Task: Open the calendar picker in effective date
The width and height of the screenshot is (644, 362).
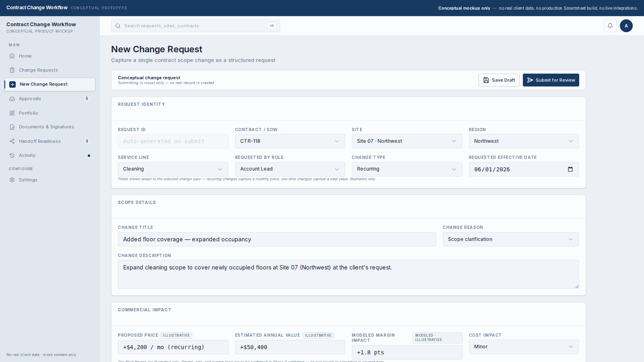Action: (x=570, y=169)
